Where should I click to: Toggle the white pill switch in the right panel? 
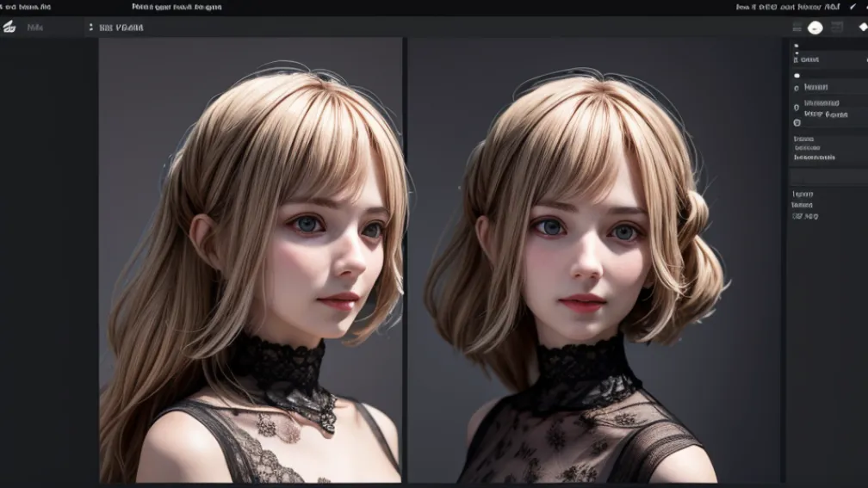tap(797, 76)
